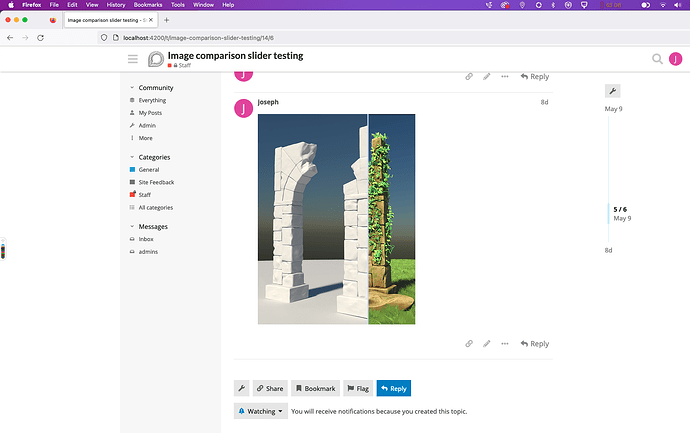Click the Share button
The height and width of the screenshot is (433, 690).
tap(270, 388)
